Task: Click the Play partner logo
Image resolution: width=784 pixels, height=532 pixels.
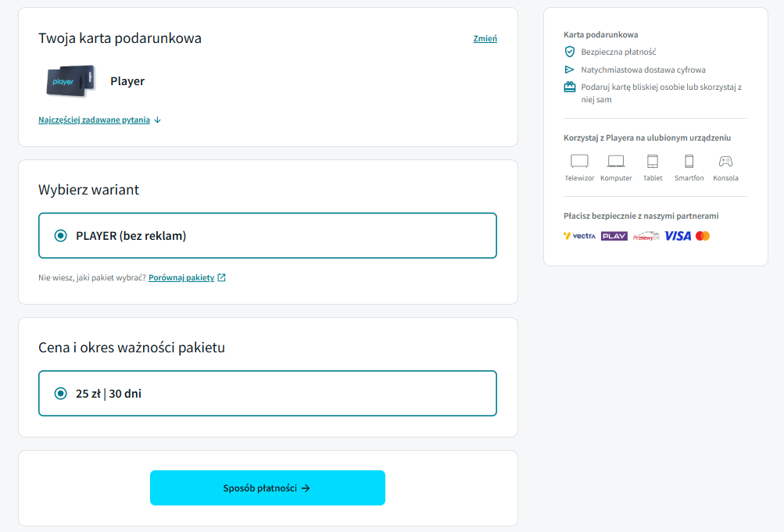Action: 614,236
